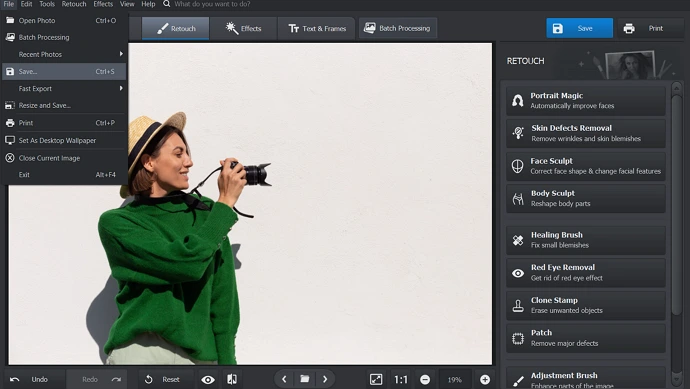The image size is (690, 389).
Task: Open the Tools menu
Action: click(x=47, y=4)
